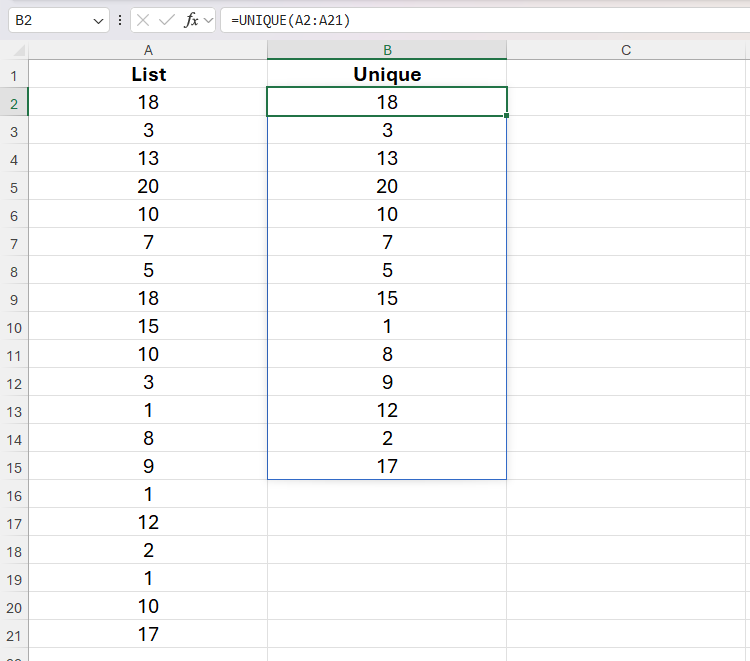Select column C header

626,50
